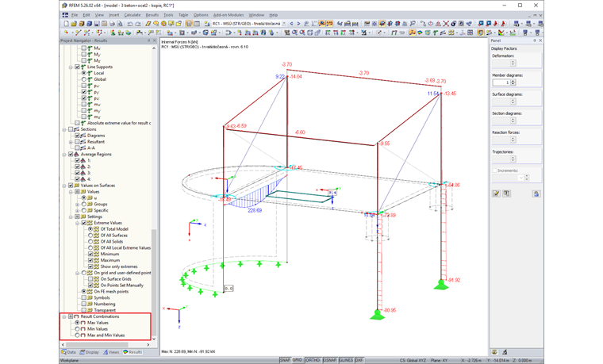
Task: Collapse the Average Regions tree node
Action: tap(64, 154)
